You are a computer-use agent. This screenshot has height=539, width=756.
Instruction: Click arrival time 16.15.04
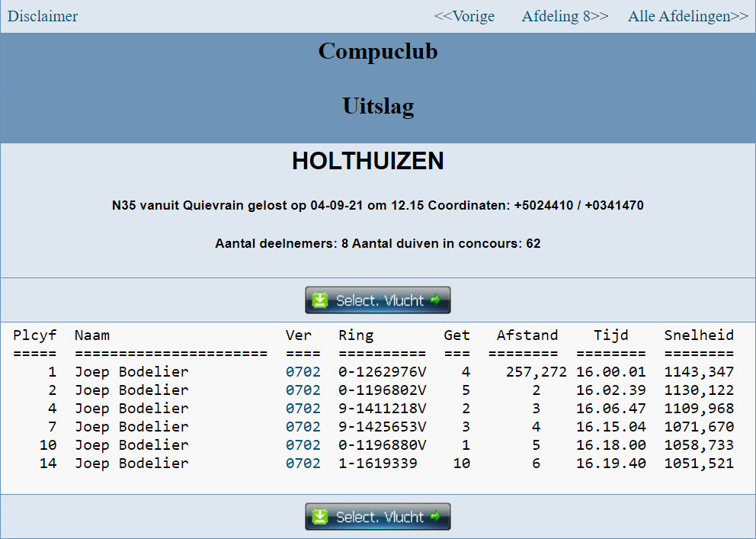(x=611, y=427)
